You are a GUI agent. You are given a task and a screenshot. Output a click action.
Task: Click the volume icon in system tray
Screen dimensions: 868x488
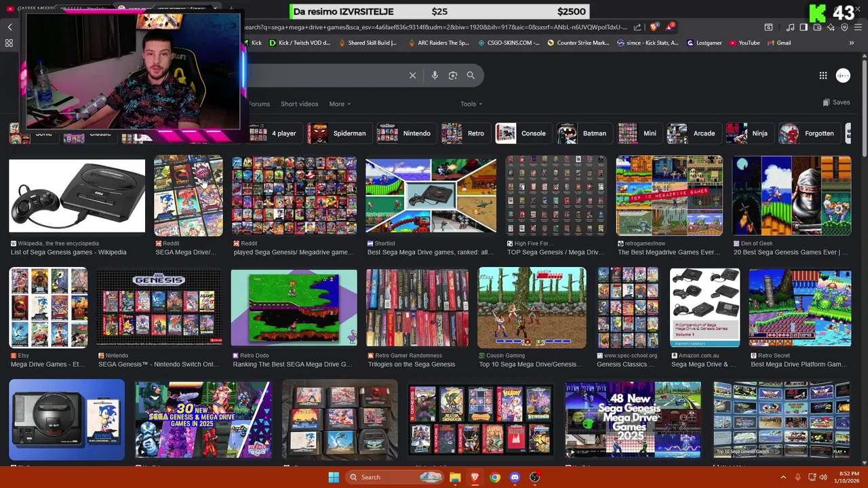pos(823,477)
